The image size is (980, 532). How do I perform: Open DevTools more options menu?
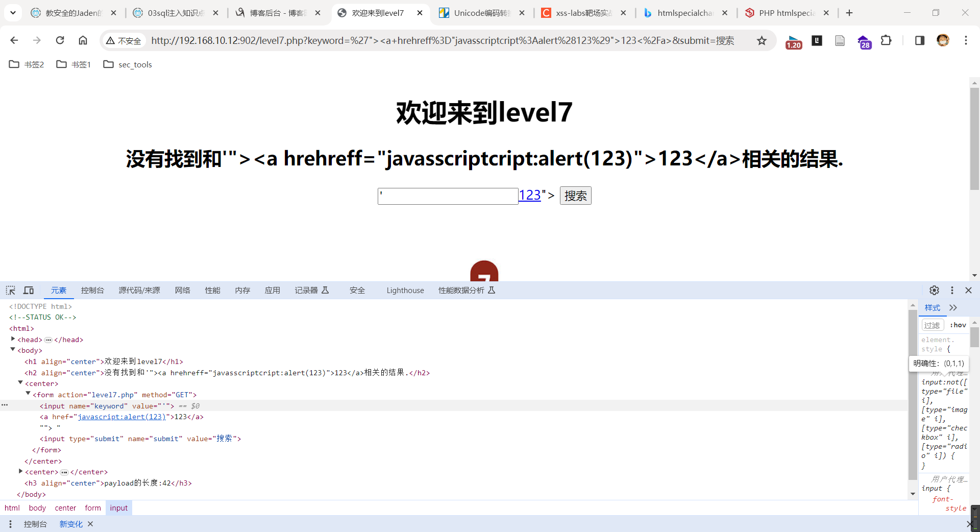(x=952, y=290)
